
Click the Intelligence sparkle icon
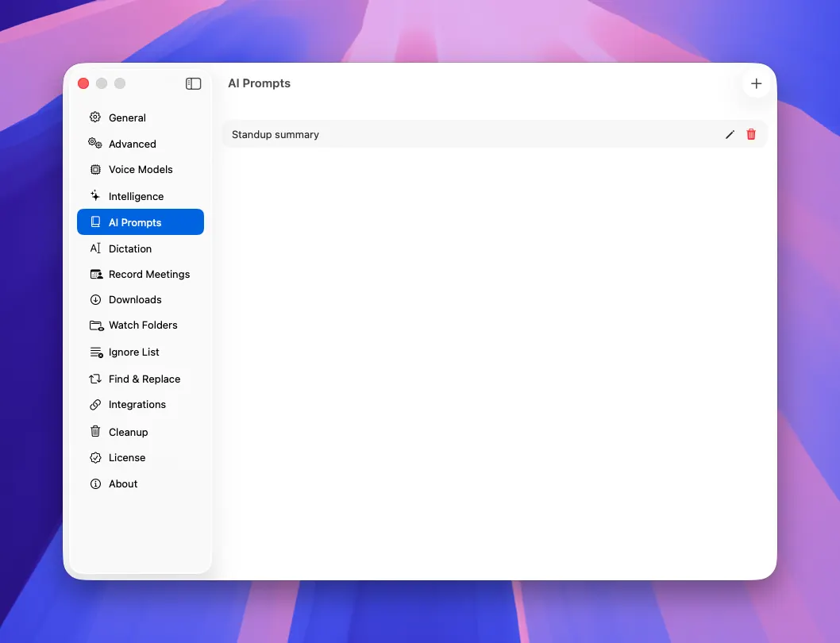point(95,195)
